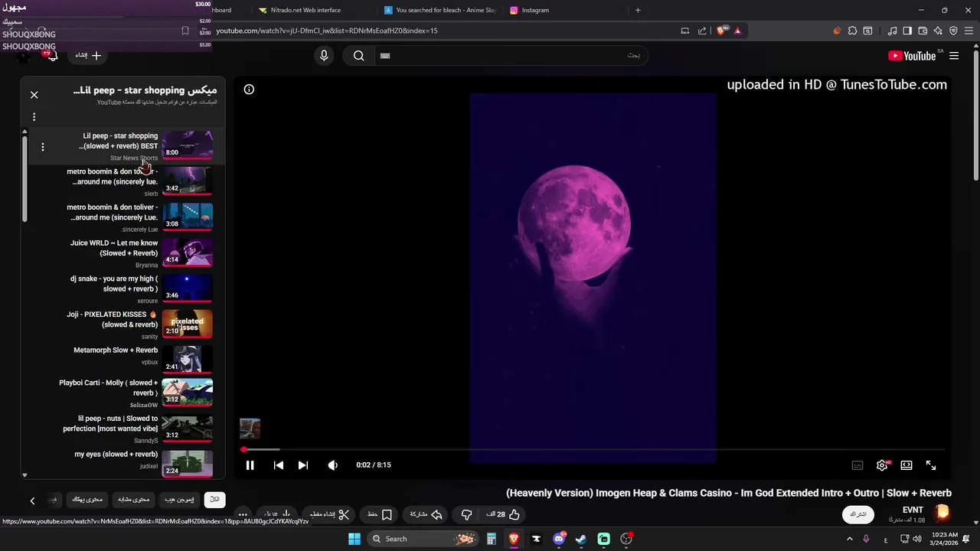Select the third filter chip in the chip row
980x551 pixels.
click(134, 500)
